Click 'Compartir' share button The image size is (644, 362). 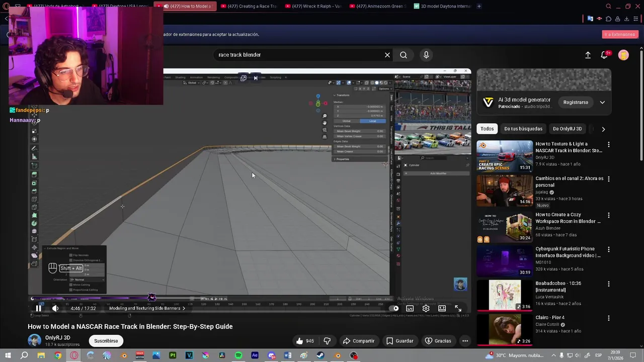pyautogui.click(x=359, y=341)
